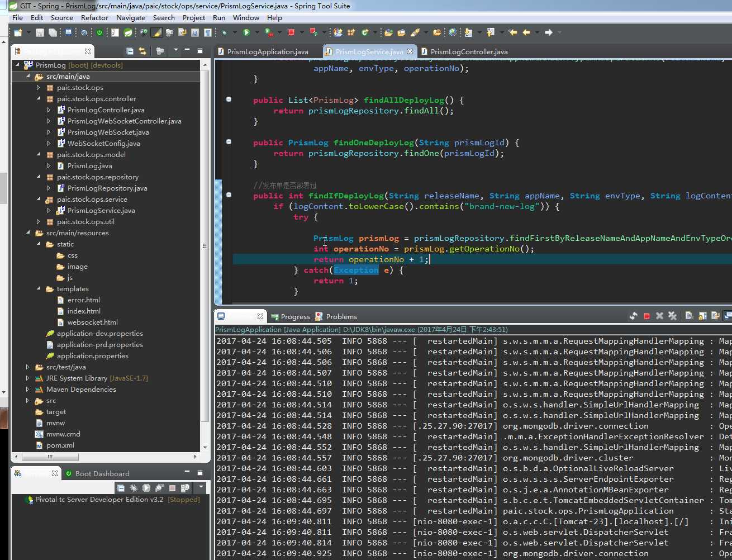Click the File menu
Screen dimensions: 732x560
17,17
